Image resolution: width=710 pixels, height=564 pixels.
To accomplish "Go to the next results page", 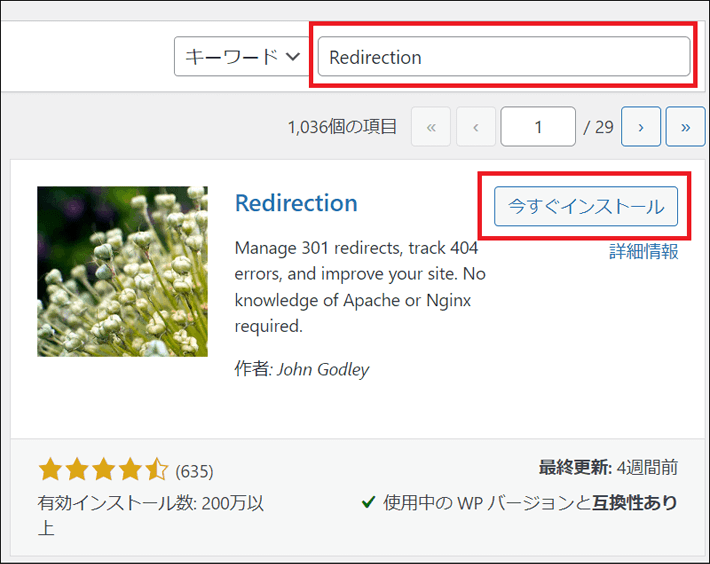I will click(641, 127).
